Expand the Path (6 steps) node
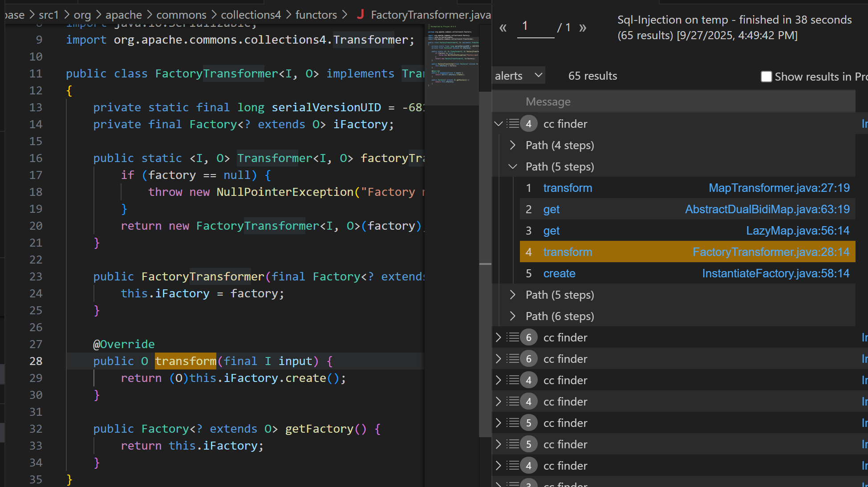The image size is (868, 487). pos(513,316)
